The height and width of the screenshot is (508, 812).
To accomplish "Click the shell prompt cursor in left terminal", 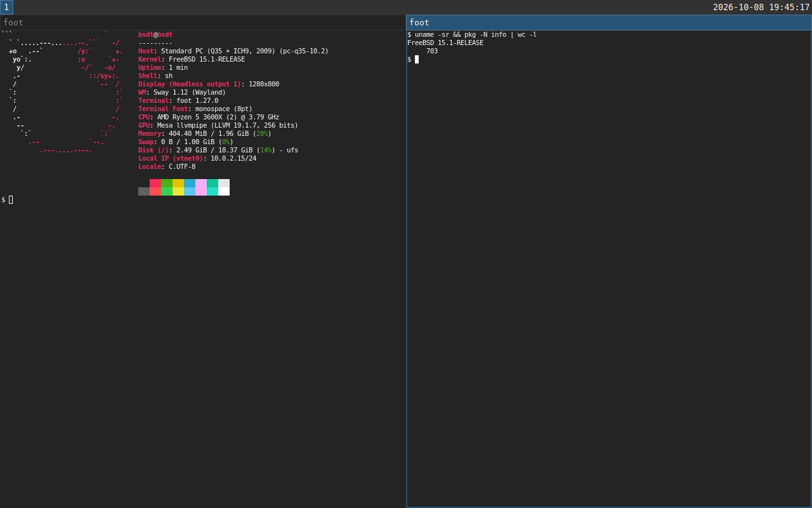I will 11,199.
